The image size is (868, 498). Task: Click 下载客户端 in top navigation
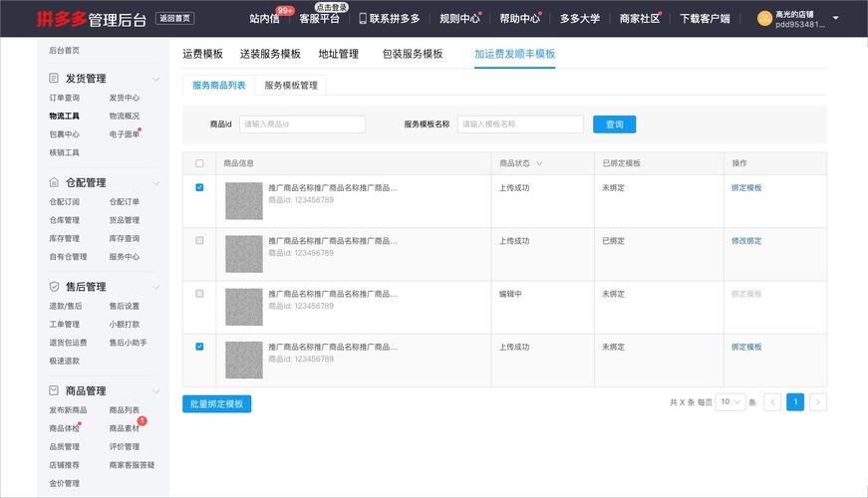705,19
